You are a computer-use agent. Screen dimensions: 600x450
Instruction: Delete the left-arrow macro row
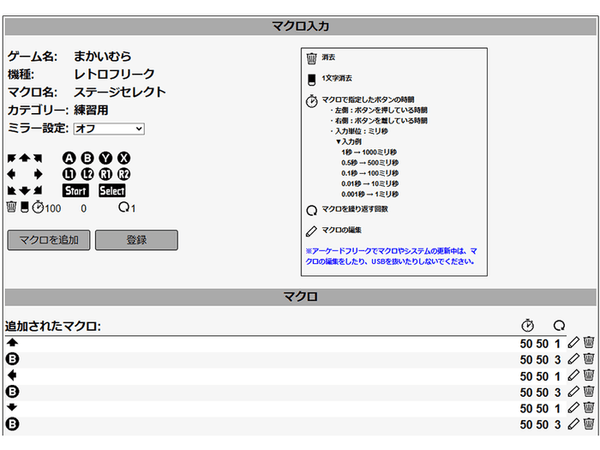click(x=589, y=375)
